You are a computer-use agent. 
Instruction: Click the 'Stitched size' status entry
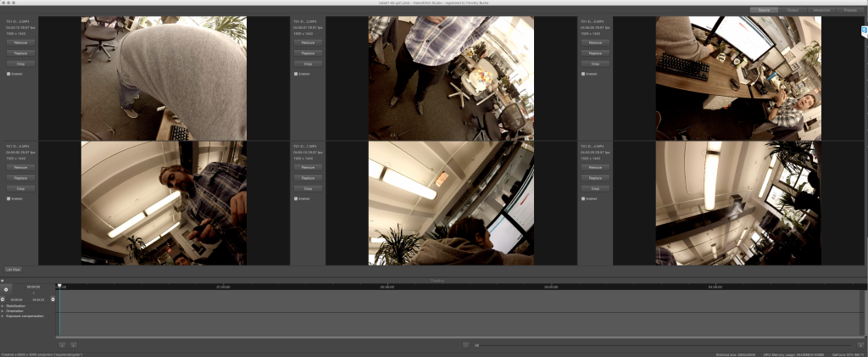(x=737, y=354)
